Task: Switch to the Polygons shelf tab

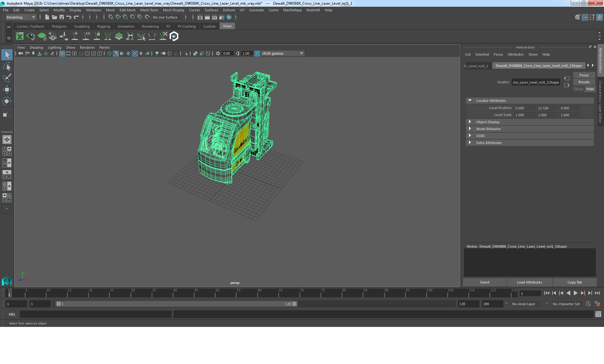Action: (59, 26)
